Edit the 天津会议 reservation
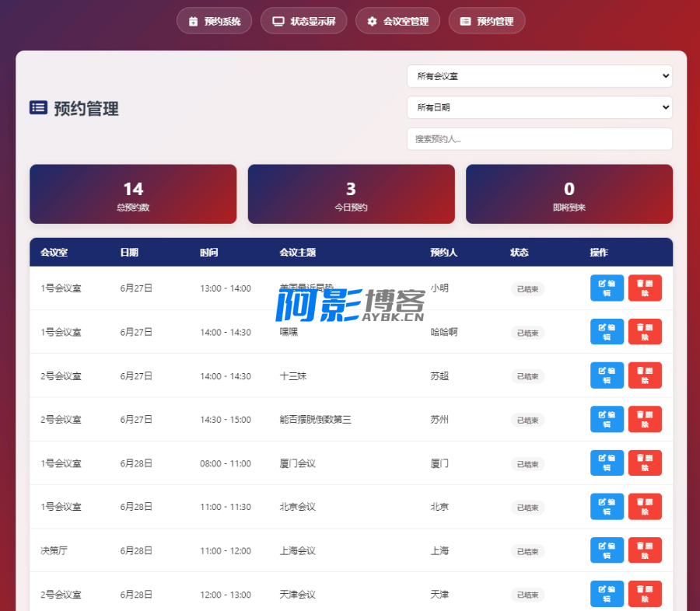The height and width of the screenshot is (611, 700). 607,594
